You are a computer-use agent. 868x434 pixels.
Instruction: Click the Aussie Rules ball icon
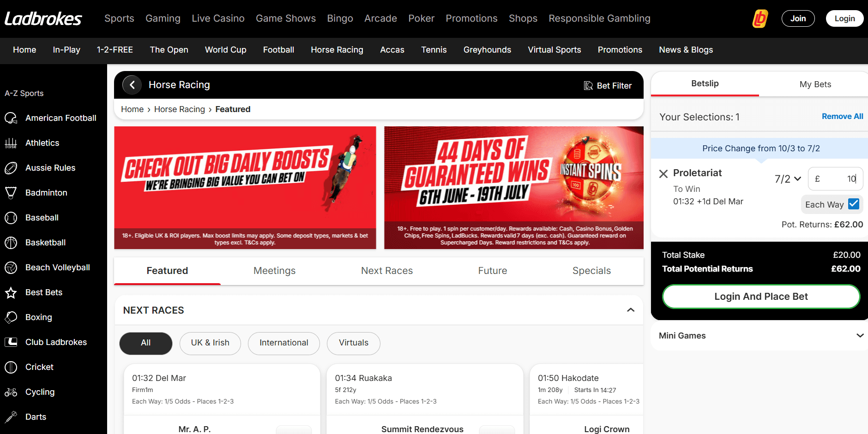coord(11,168)
